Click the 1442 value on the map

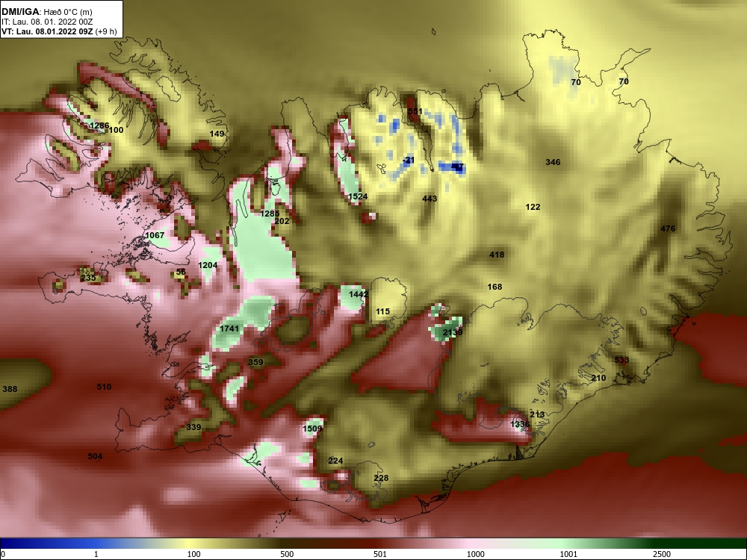359,295
